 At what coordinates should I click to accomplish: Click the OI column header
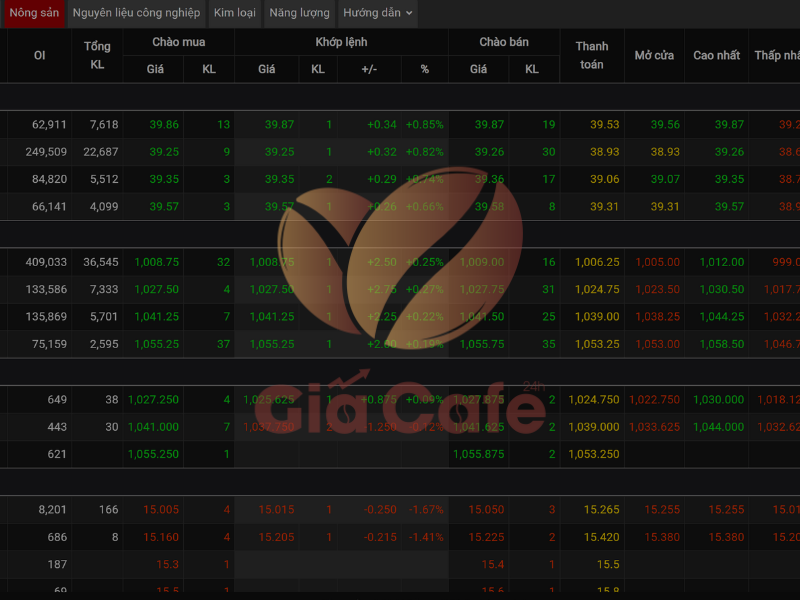[x=40, y=55]
